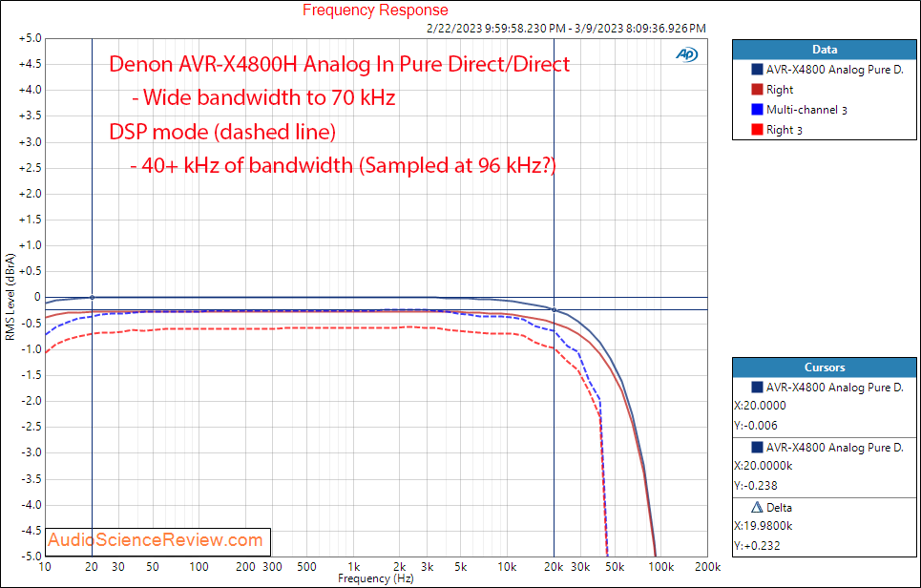921x588 pixels.
Task: Click the dark blue AVR-X4800 Analog Pure D. legend swatch
Action: coord(757,70)
